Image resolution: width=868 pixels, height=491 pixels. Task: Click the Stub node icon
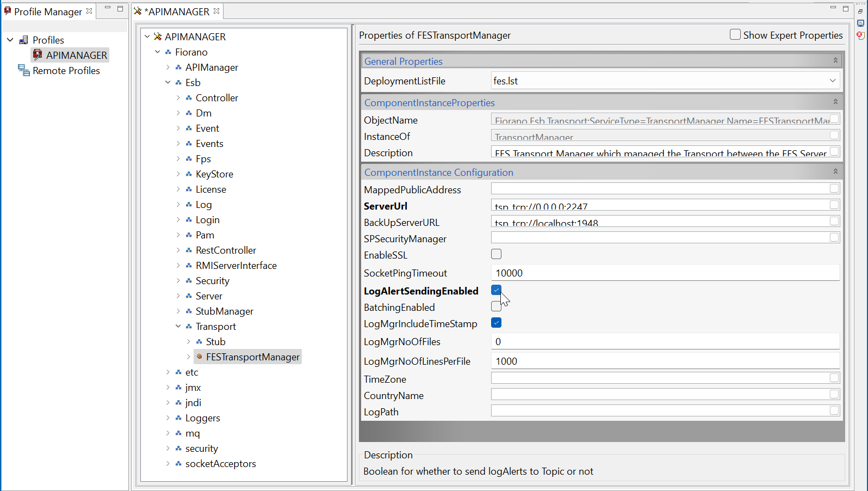point(199,342)
